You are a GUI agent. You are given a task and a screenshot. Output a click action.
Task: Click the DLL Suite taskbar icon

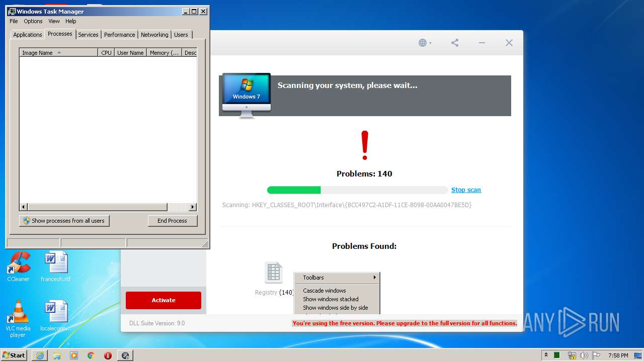pyautogui.click(x=125, y=355)
